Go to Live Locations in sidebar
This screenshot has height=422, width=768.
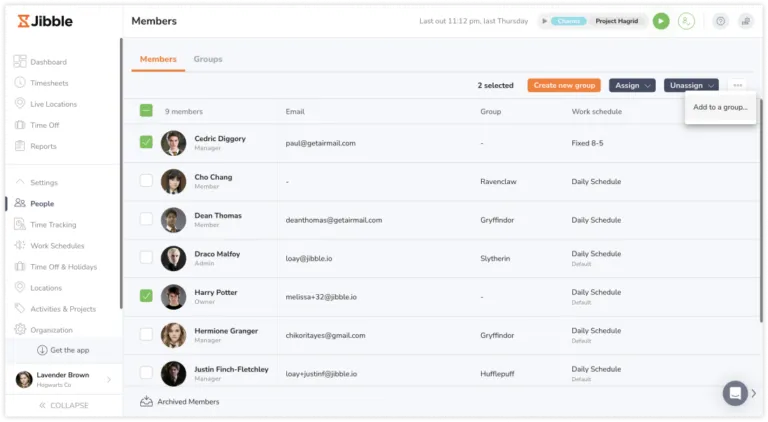click(x=53, y=104)
